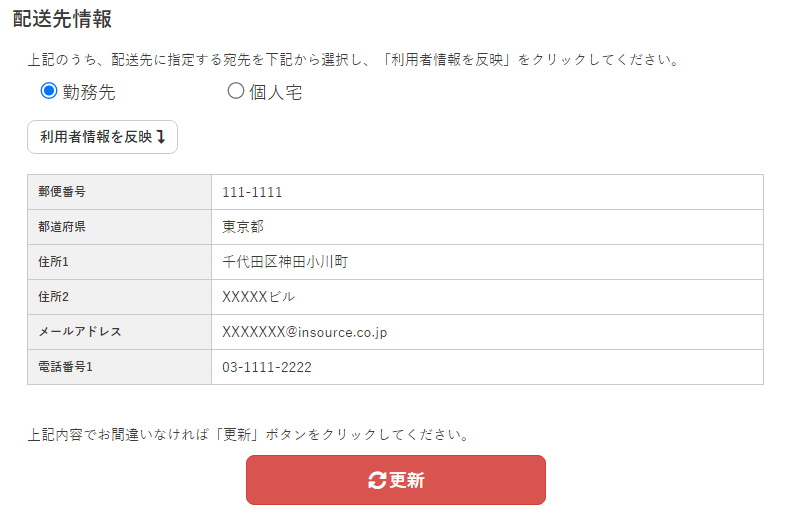Click the insource.co.jp email address
Screen dimensions: 801x518
304,332
